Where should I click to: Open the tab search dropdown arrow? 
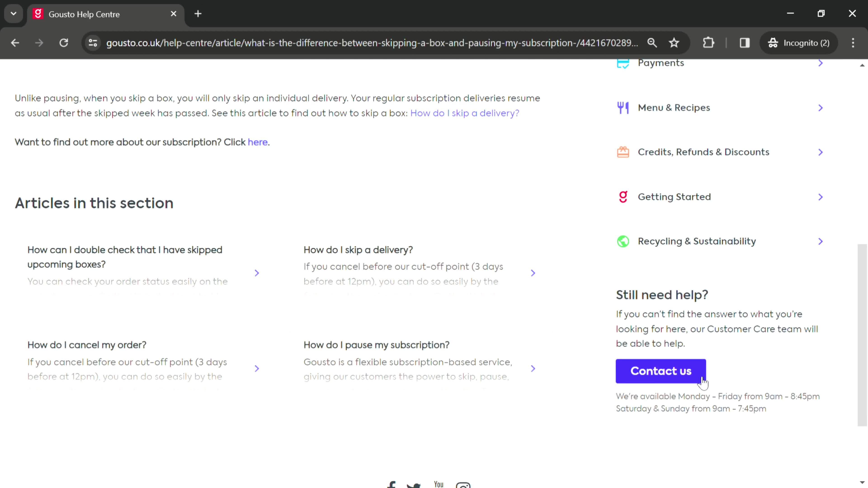pos(14,14)
